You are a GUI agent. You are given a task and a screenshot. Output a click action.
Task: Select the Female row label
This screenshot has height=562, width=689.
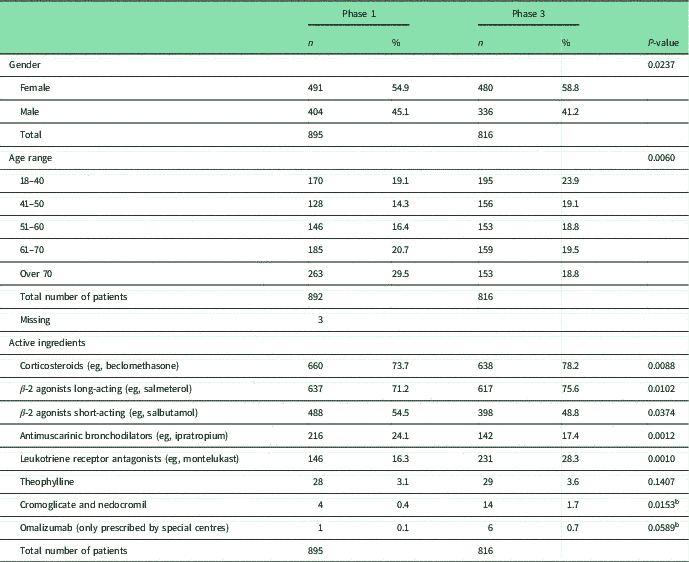36,88
